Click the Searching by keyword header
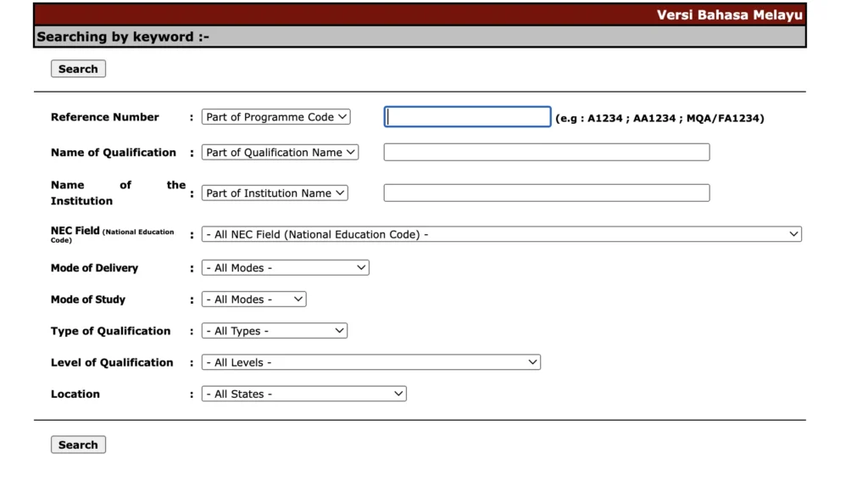Viewport: 868px width, 487px height. click(x=123, y=36)
